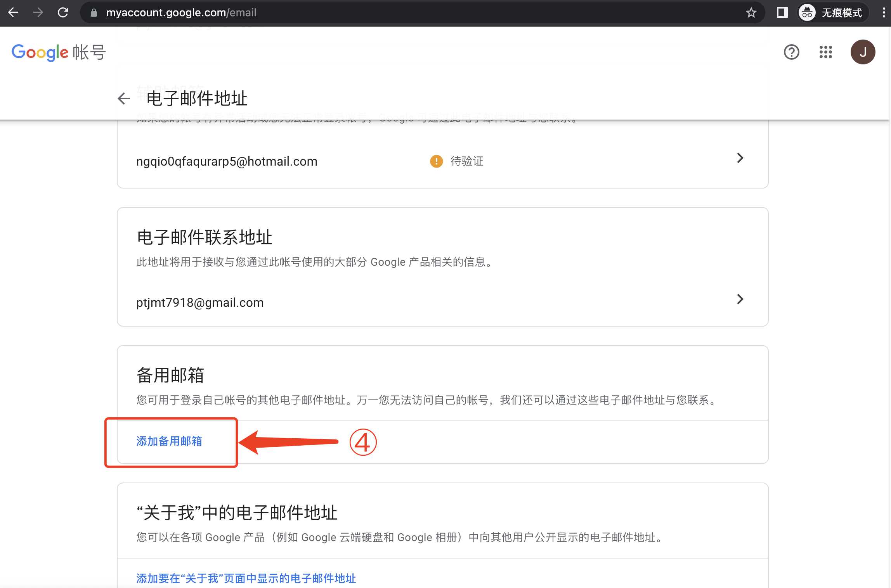
Task: Click the browser forward button
Action: click(x=38, y=12)
